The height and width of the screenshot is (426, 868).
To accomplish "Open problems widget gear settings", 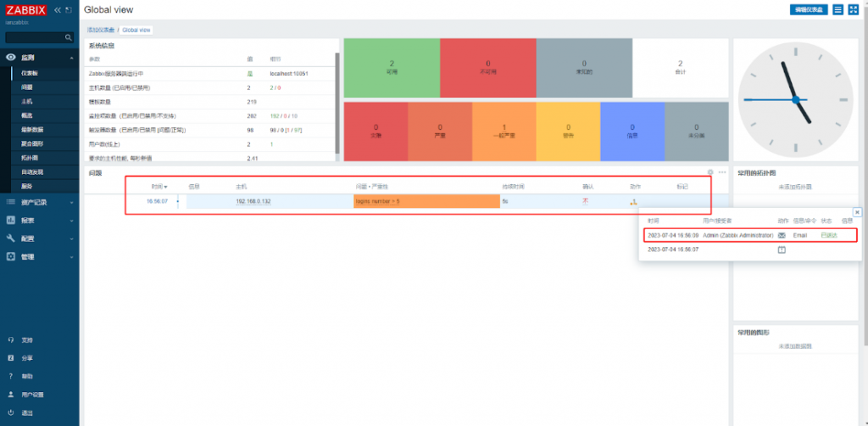I will [710, 172].
